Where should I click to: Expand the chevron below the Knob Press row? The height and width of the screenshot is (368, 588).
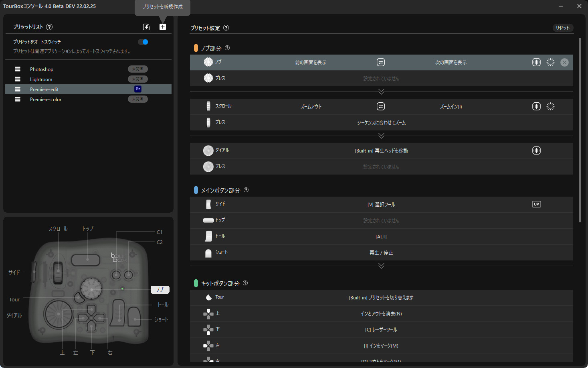coord(381,91)
